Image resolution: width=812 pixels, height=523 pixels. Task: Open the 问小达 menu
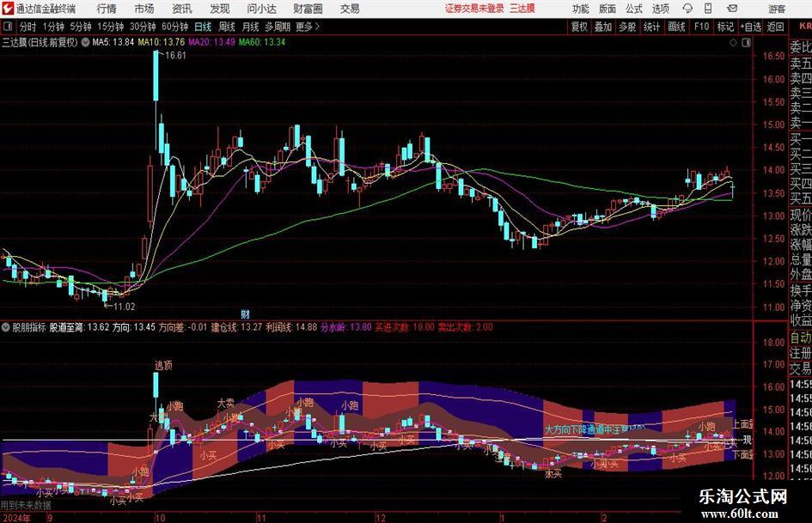[x=261, y=9]
